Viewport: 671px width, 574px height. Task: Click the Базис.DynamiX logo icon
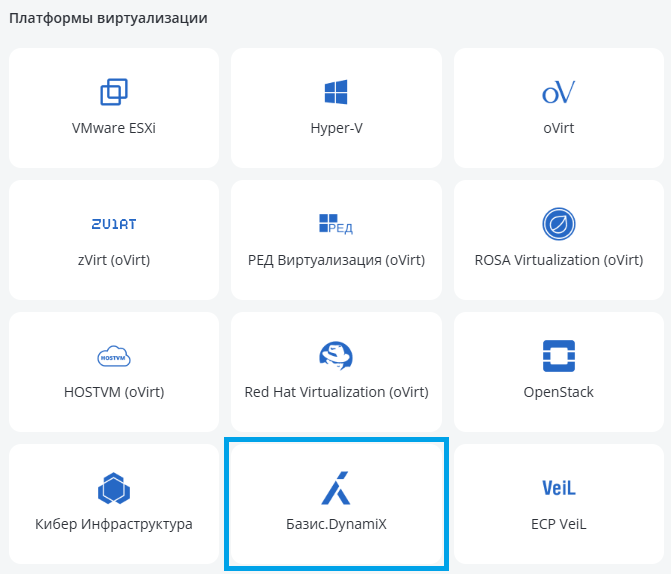point(336,488)
